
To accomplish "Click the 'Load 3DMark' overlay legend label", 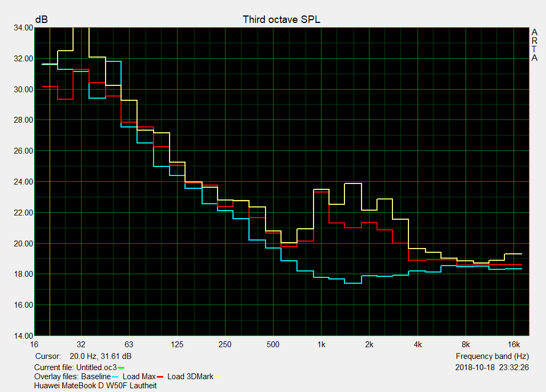I will (190, 377).
